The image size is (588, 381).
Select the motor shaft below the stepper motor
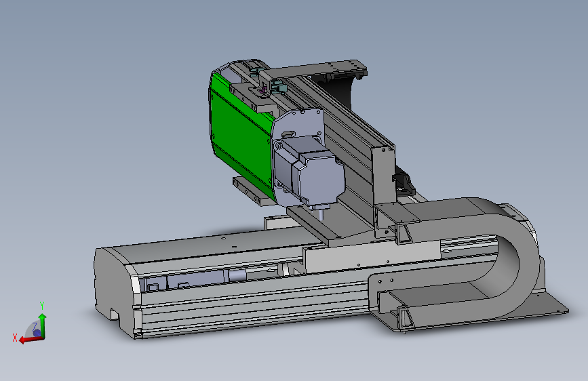pos(321,215)
